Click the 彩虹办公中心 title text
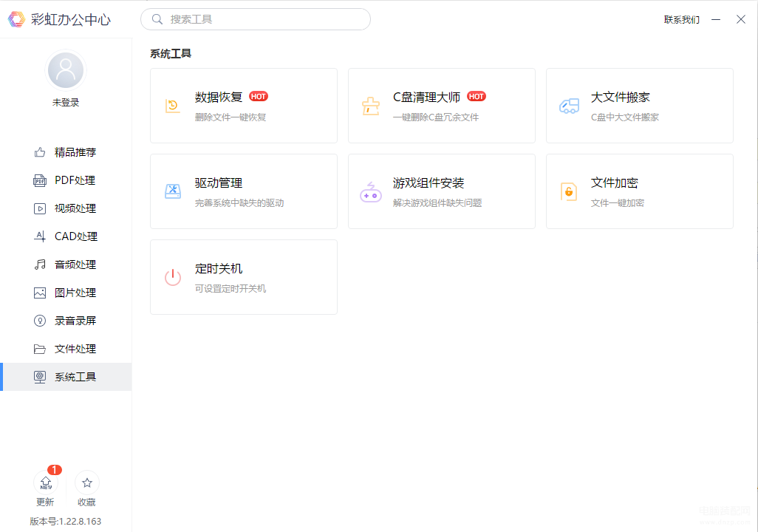 tap(71, 19)
